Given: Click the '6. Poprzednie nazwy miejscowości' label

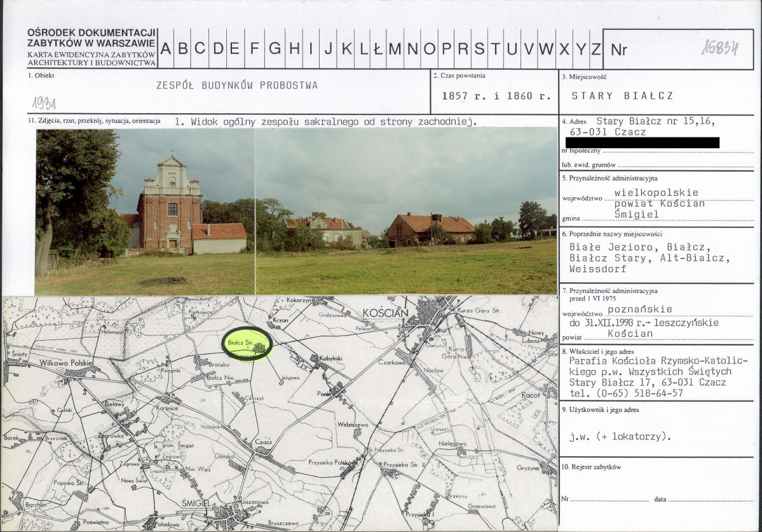Looking at the screenshot, I should click(x=612, y=234).
